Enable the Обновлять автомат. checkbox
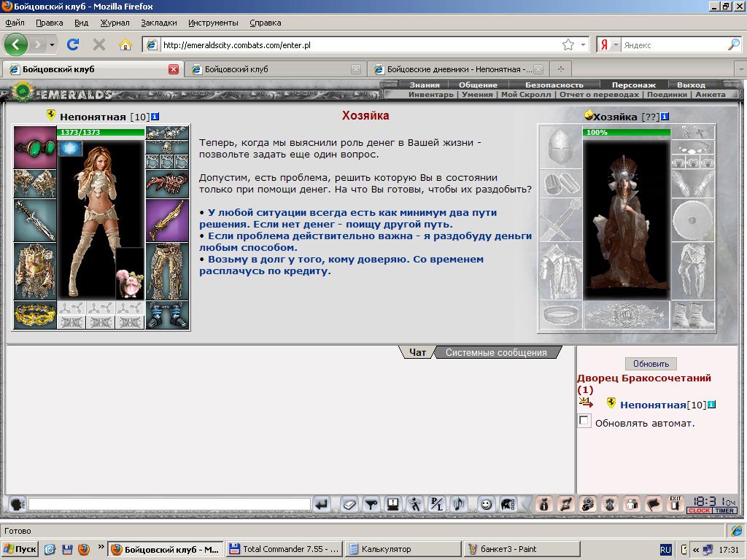The width and height of the screenshot is (747, 560). [584, 421]
